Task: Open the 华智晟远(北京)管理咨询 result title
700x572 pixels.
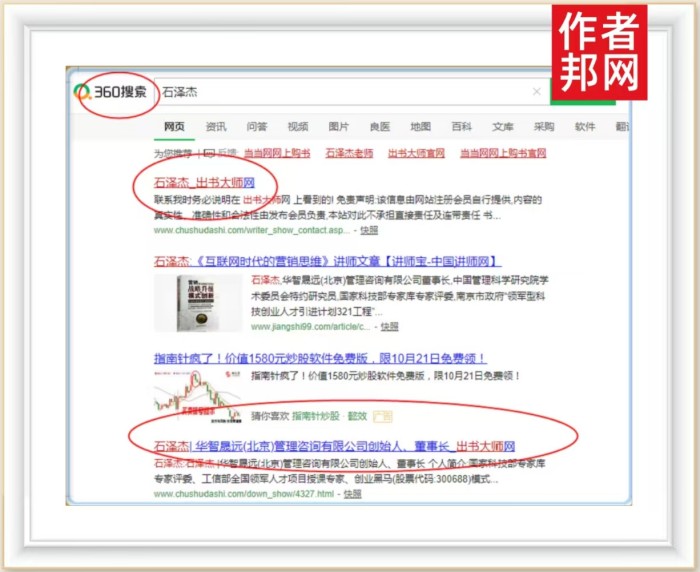Action: coord(335,445)
